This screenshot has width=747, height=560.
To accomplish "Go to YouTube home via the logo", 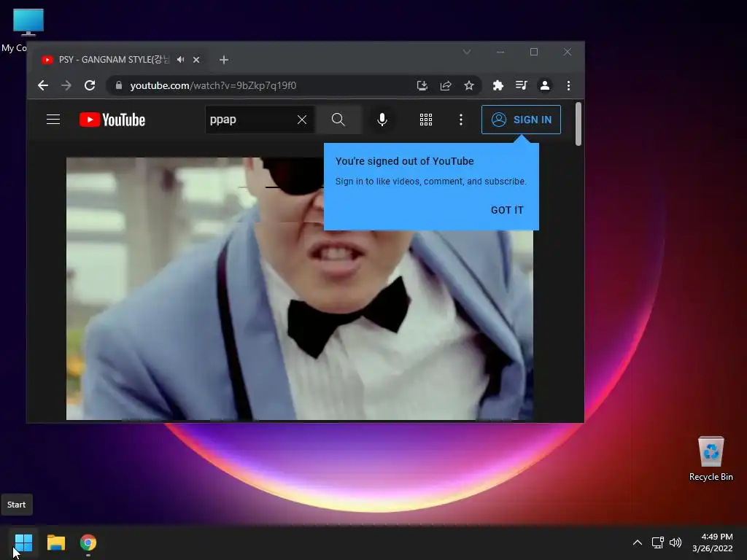I will tap(112, 120).
